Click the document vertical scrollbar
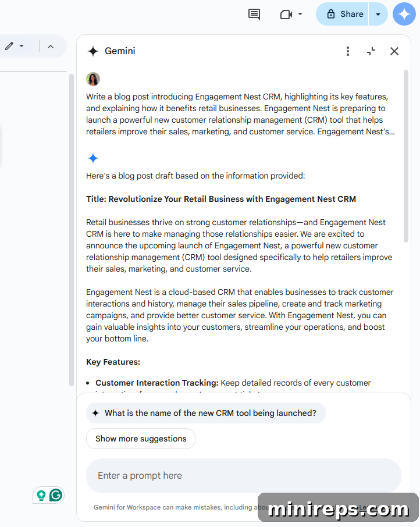 [71, 230]
